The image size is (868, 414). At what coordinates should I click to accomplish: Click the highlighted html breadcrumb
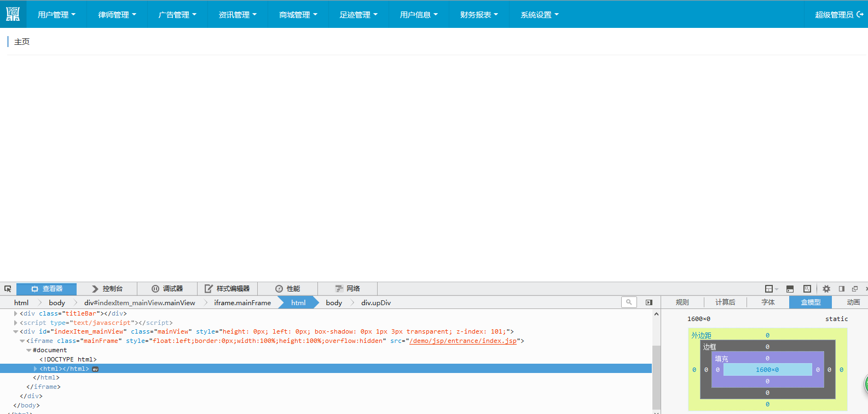tap(298, 302)
